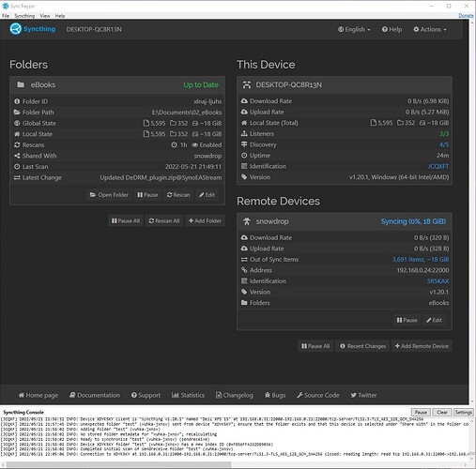Click the Up to Date status text
The height and width of the screenshot is (469, 476).
tap(201, 84)
